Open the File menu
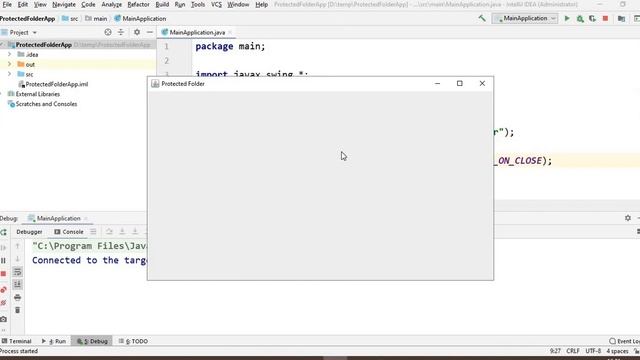 pyautogui.click(x=7, y=4)
